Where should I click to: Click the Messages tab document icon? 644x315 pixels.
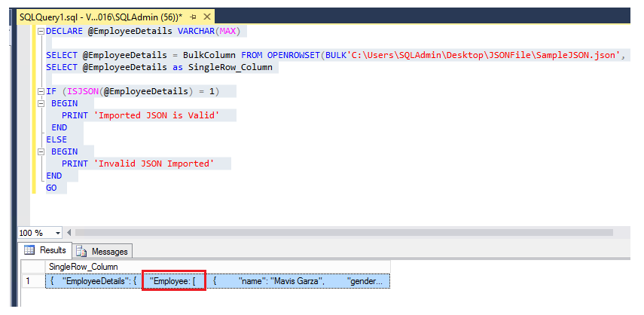tap(81, 252)
